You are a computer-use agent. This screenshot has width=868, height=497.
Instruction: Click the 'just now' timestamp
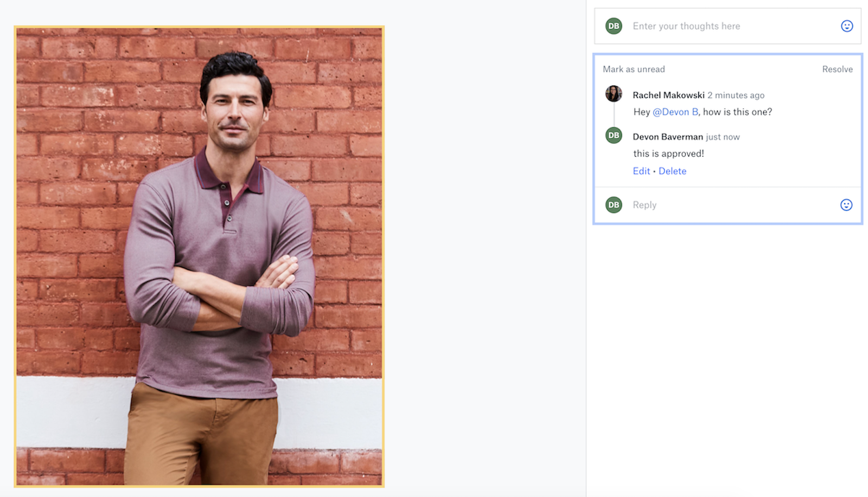coord(723,137)
